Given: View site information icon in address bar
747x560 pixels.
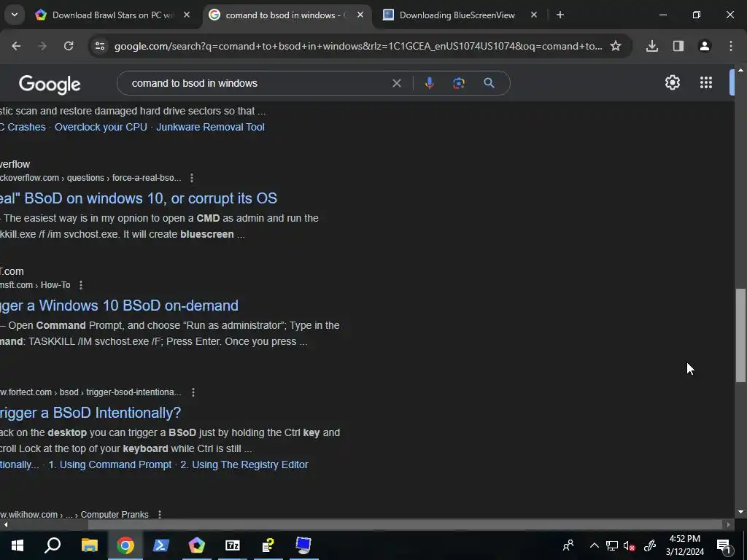Looking at the screenshot, I should click(x=100, y=46).
